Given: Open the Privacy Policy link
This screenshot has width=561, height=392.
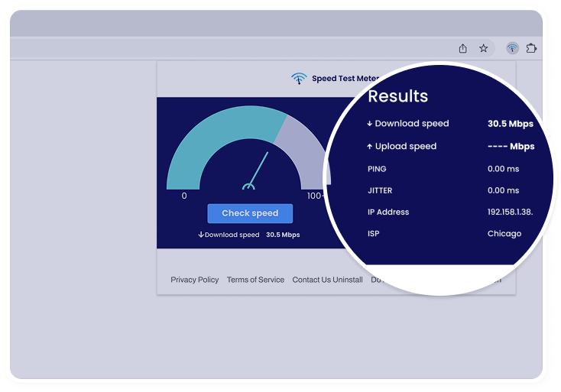Looking at the screenshot, I should (194, 280).
